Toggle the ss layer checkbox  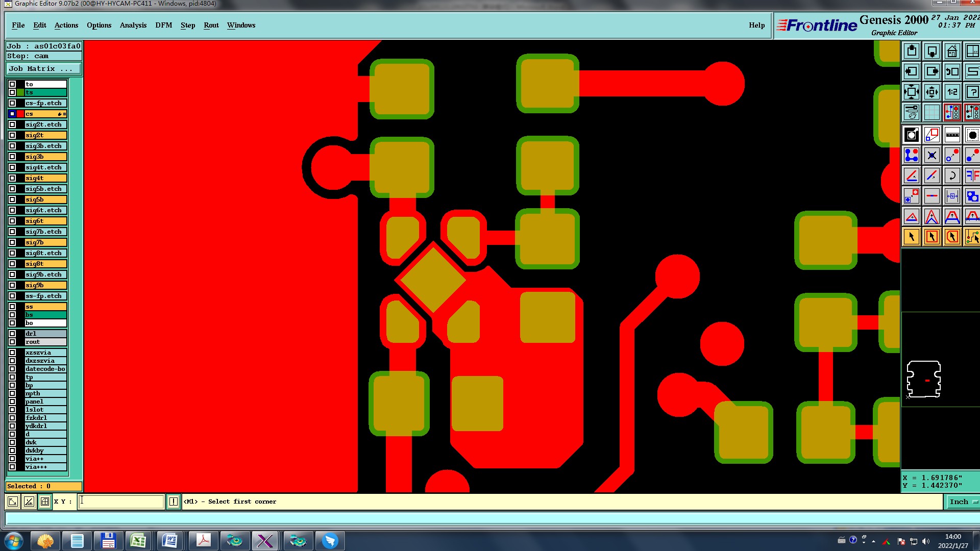12,307
